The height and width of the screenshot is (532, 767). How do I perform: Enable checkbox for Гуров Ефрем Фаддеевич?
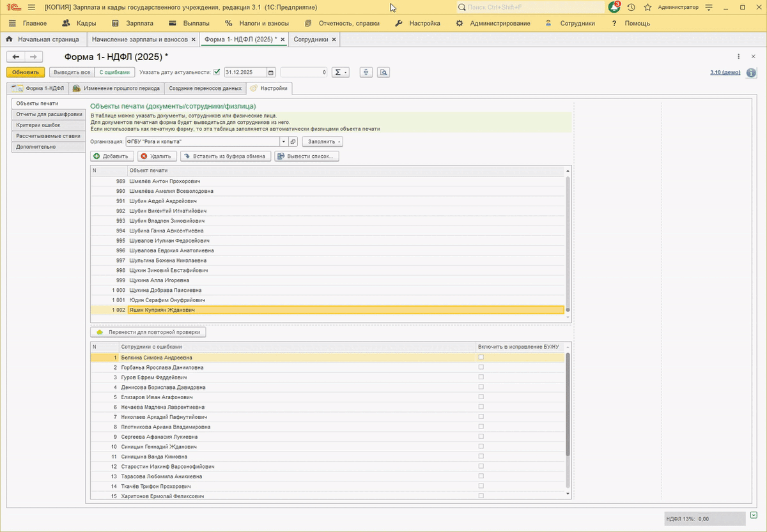point(481,377)
